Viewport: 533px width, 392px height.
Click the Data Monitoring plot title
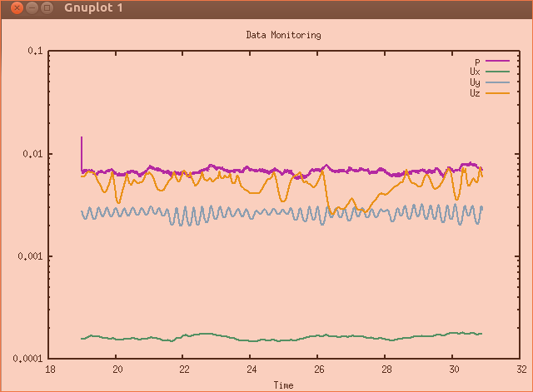point(283,35)
